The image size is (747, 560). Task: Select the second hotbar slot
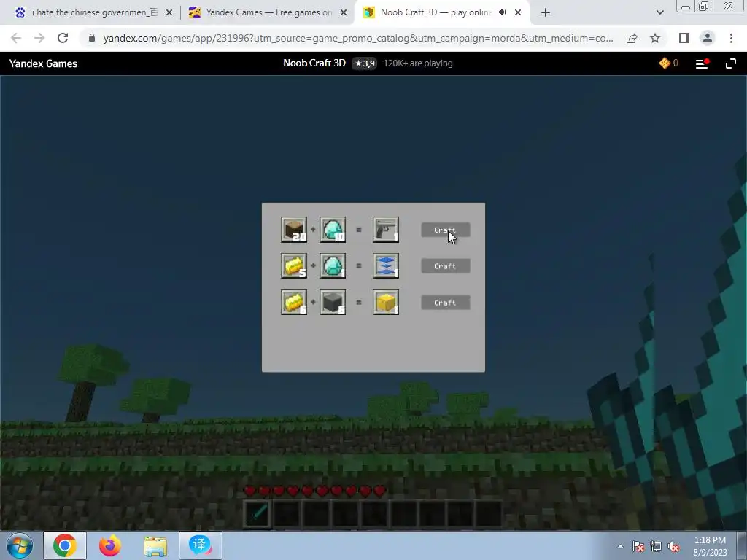287,514
